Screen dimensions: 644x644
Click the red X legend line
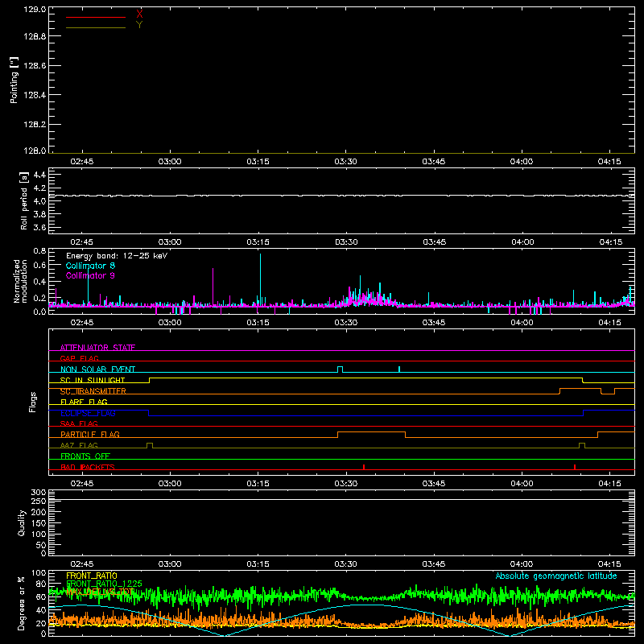(x=96, y=17)
